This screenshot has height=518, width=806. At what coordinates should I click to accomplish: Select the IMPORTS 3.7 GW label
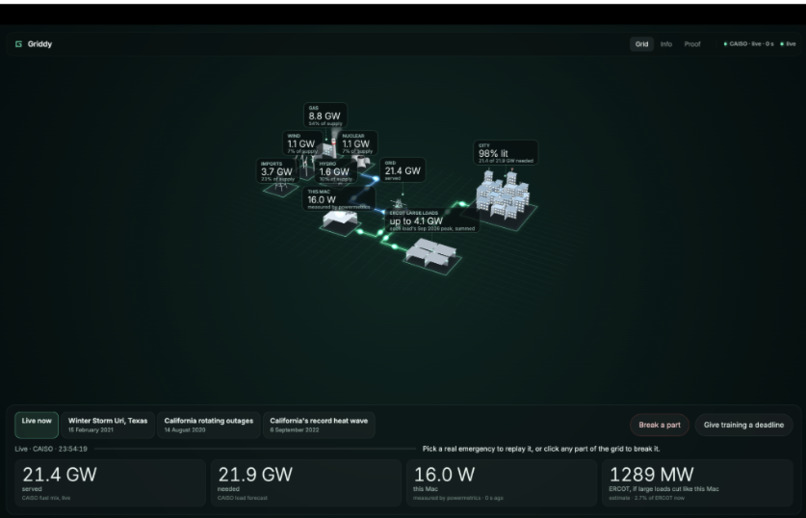(x=278, y=171)
